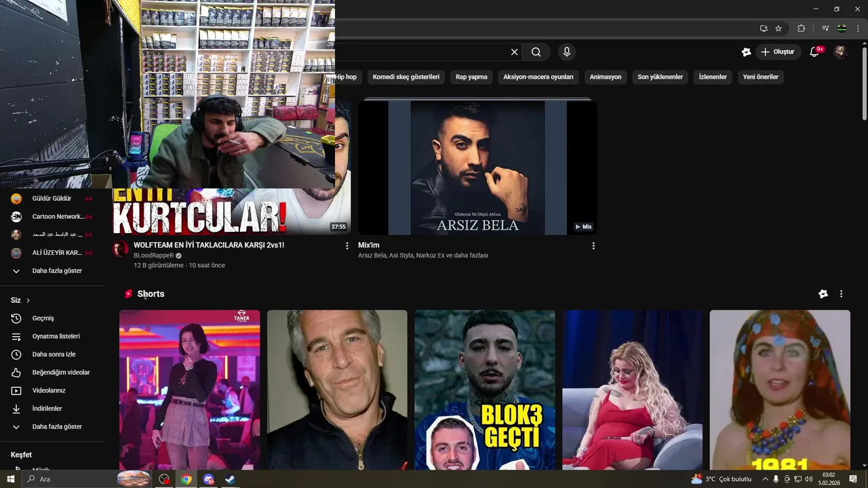Select the Aksiyon-macera oyunları chip
Viewport: 868px width, 488px height.
[538, 77]
